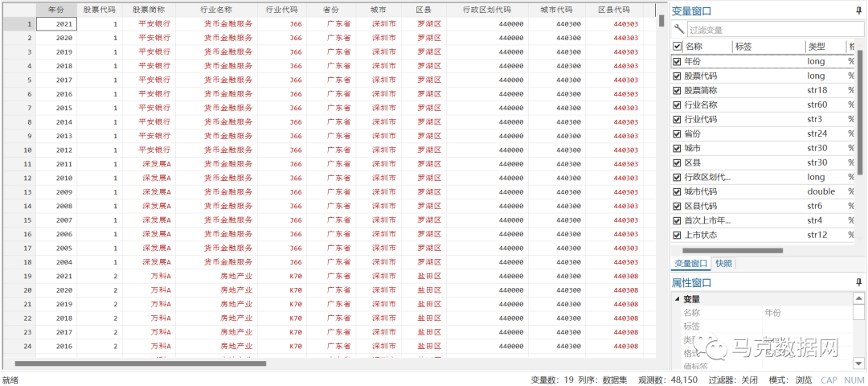Viewport: 868px width, 386px height.
Task: Pin the 变量窗口 panel with pushpin icon
Action: [x=858, y=10]
